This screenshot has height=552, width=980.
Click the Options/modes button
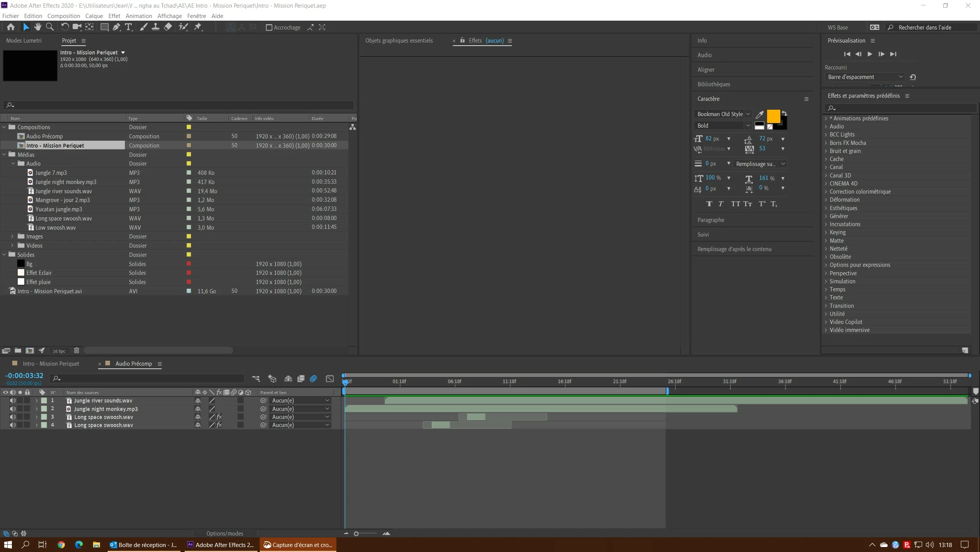pyautogui.click(x=225, y=534)
